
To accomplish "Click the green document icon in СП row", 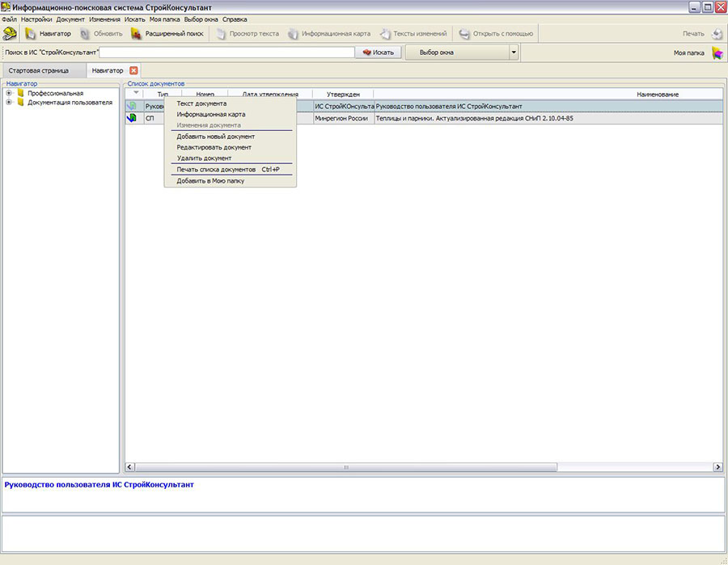I will tap(131, 118).
